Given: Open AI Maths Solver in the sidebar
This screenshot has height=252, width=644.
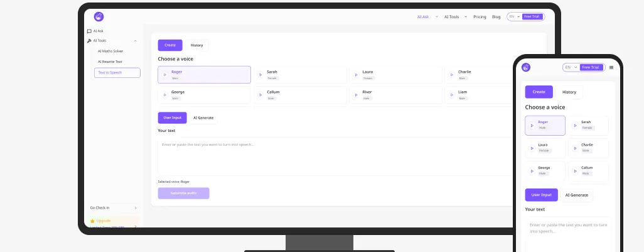Looking at the screenshot, I should coord(110,52).
